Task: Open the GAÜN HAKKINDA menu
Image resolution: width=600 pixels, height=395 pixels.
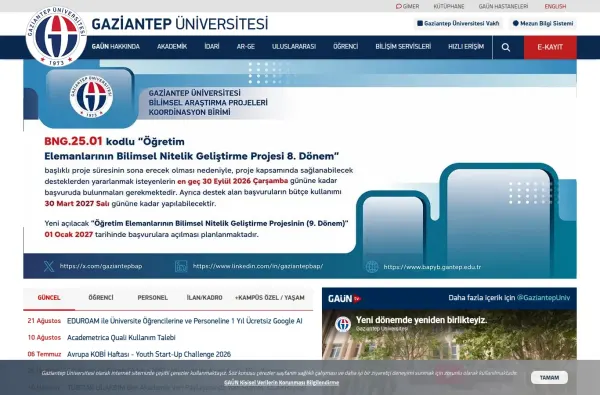Action: (x=116, y=47)
